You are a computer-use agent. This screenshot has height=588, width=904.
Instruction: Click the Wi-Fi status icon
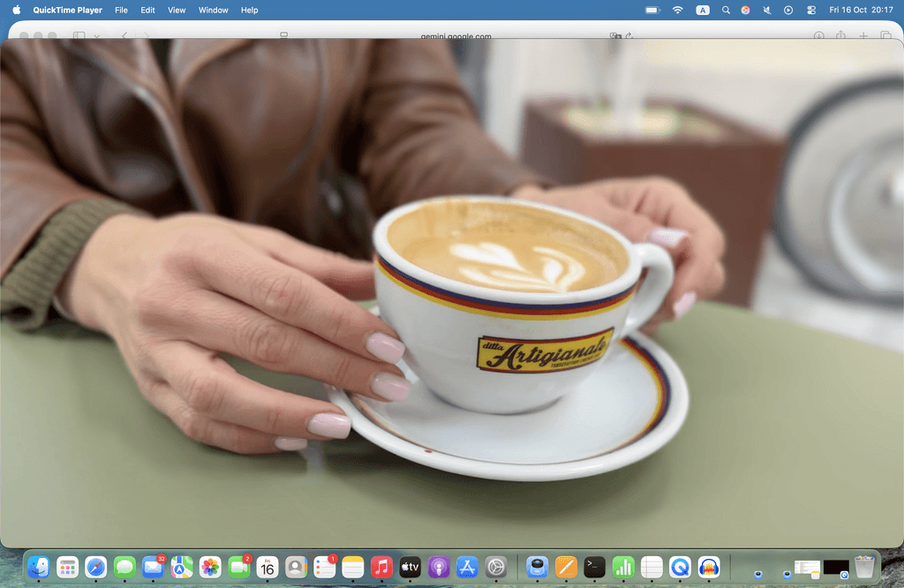677,10
